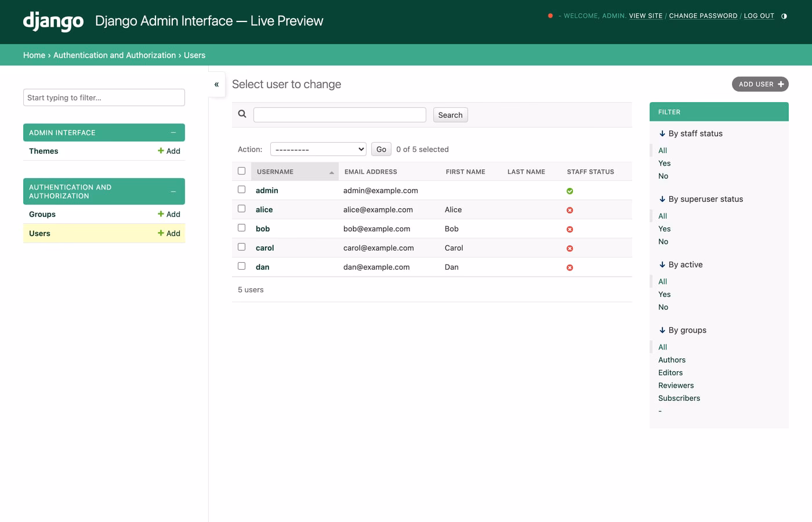Tick the select-all users checkbox
The image size is (812, 522).
click(x=242, y=171)
